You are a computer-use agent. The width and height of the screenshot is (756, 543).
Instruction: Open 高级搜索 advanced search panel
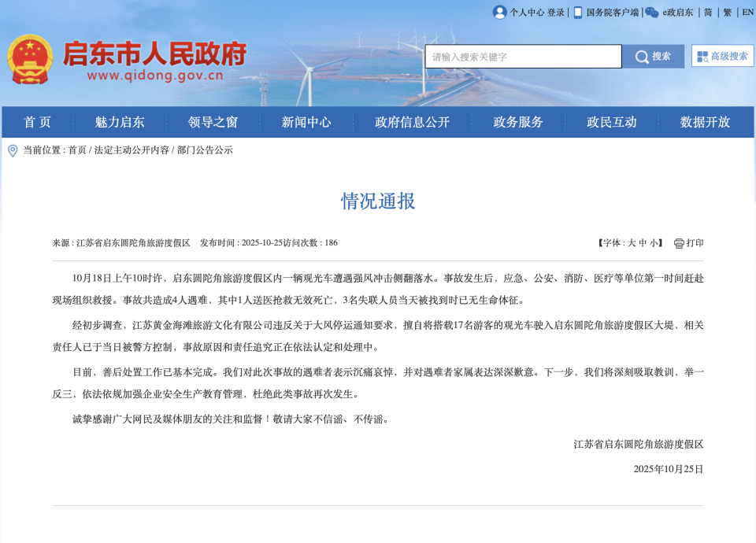723,56
